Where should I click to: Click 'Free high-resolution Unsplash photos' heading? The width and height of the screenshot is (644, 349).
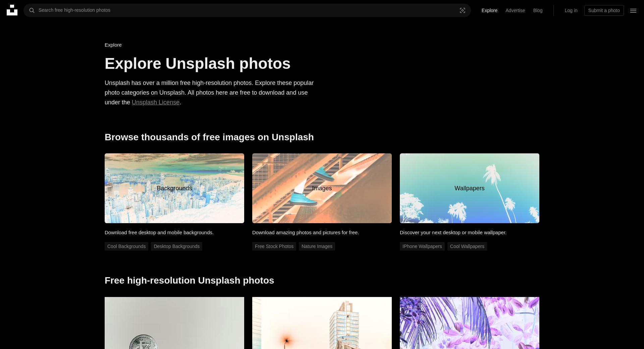tap(189, 281)
